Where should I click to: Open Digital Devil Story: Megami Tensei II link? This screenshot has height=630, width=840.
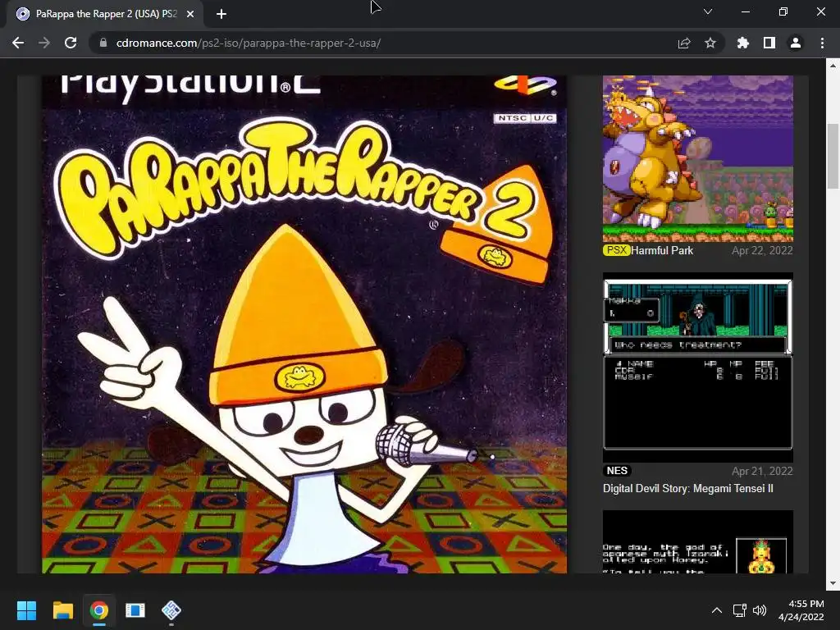[x=688, y=489]
